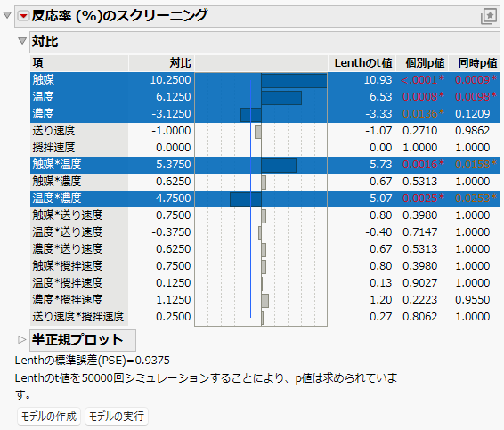
Task: Click the 濃度*撹拌速度 gray contrast bar
Action: (x=264, y=301)
